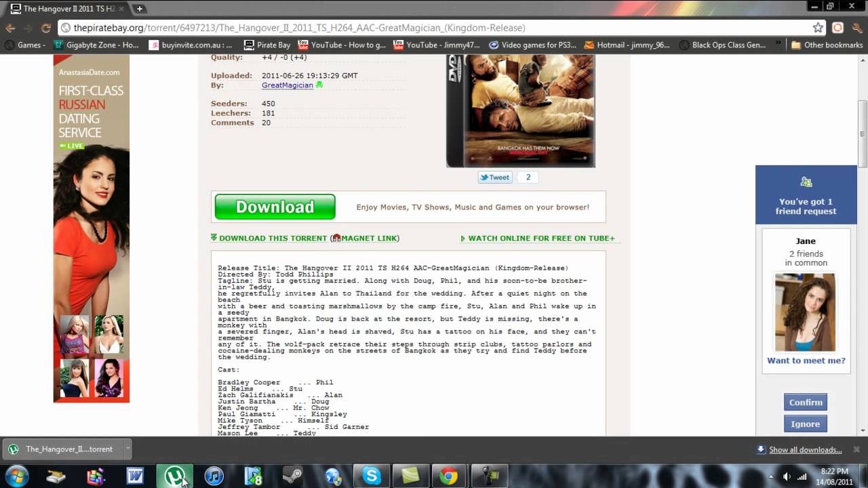The image size is (868, 488).
Task: Click the address bar URL field
Action: coord(434,28)
